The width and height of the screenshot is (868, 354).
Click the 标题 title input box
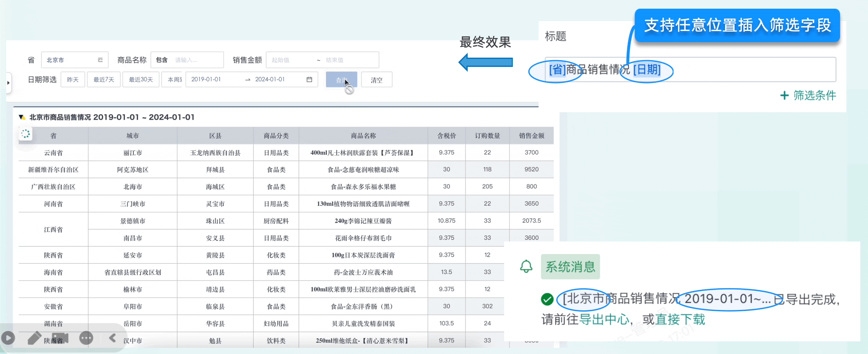[x=690, y=70]
